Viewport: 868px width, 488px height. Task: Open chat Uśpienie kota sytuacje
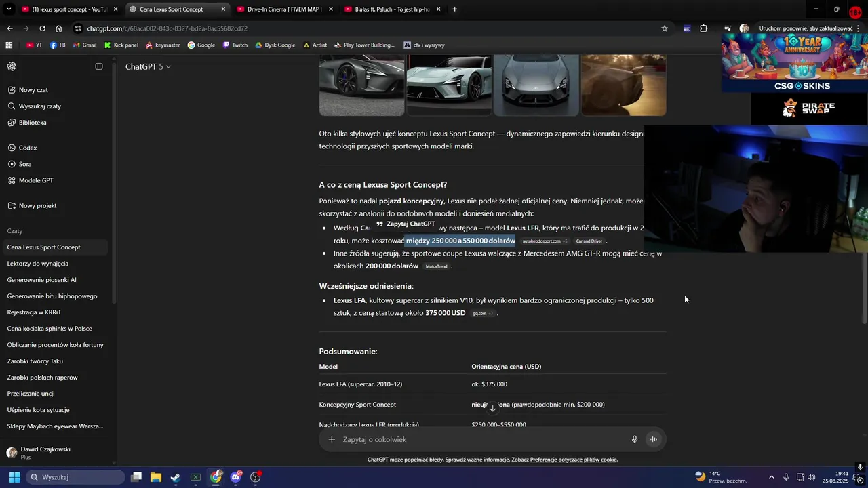pyautogui.click(x=56, y=410)
